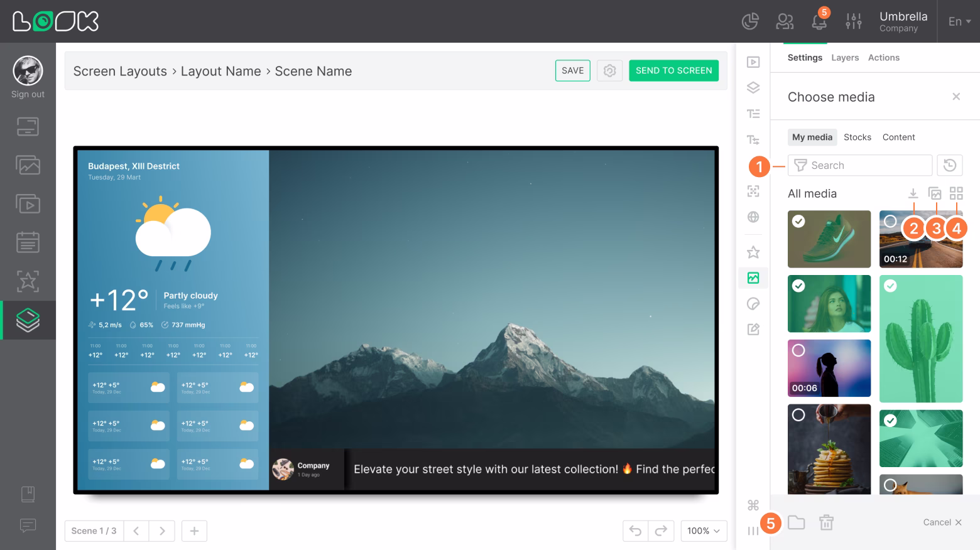The width and height of the screenshot is (980, 550).
Task: Open Screens icon in left sidebar
Action: pyautogui.click(x=28, y=127)
